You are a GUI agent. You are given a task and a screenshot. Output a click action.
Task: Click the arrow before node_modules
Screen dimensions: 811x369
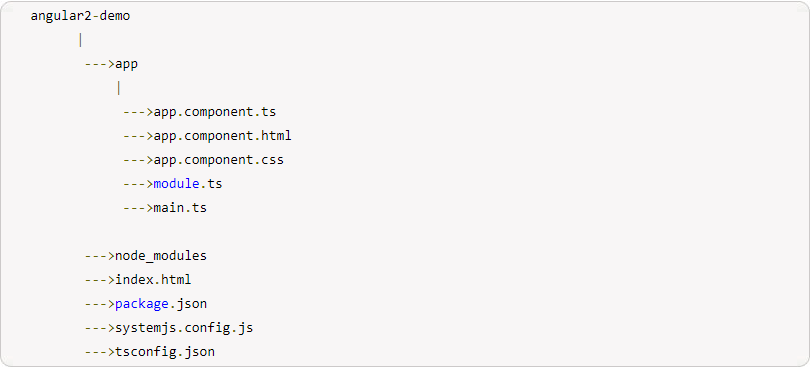click(x=99, y=256)
